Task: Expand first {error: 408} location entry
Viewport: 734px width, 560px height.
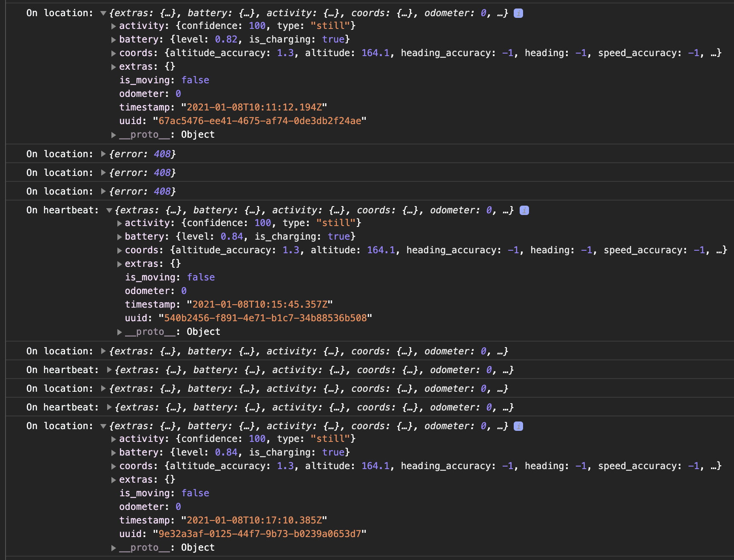Action: (103, 154)
